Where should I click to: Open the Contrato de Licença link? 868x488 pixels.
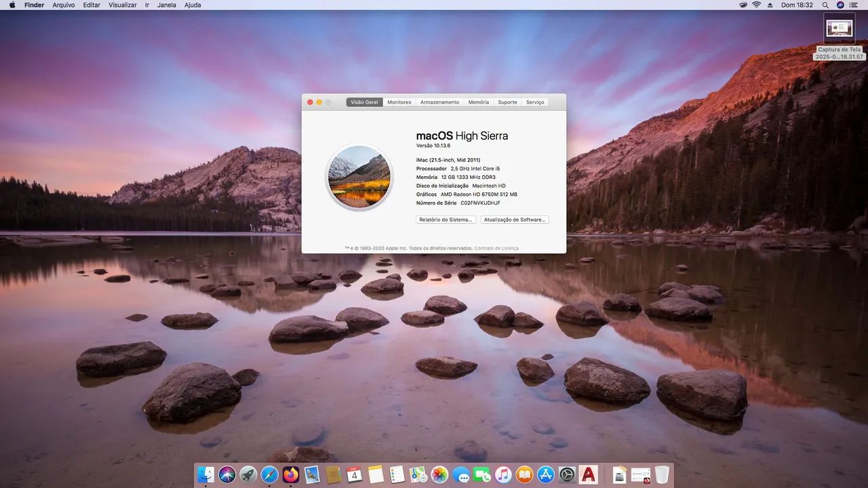496,248
